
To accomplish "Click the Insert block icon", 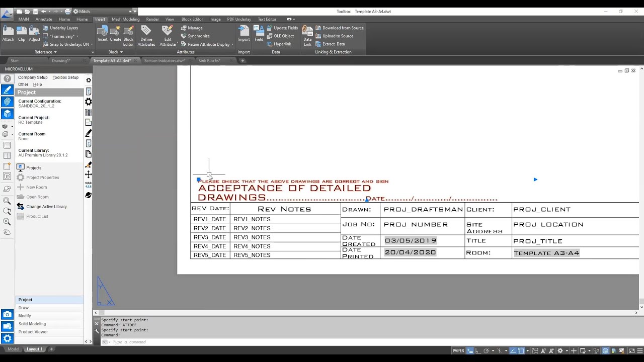I will pos(103,34).
